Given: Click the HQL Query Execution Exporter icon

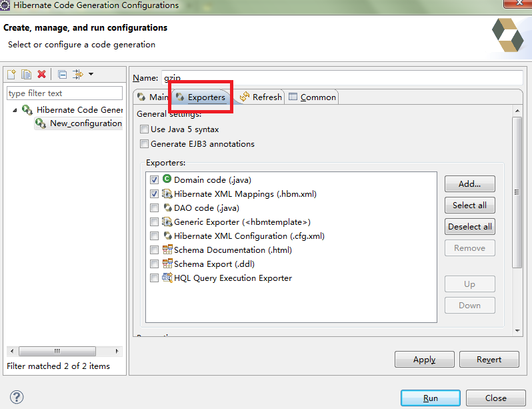Looking at the screenshot, I should (x=167, y=277).
